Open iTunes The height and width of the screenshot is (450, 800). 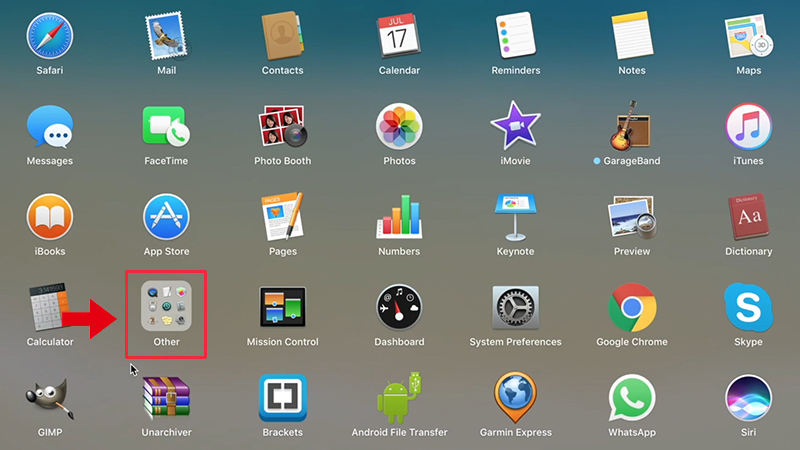point(748,127)
